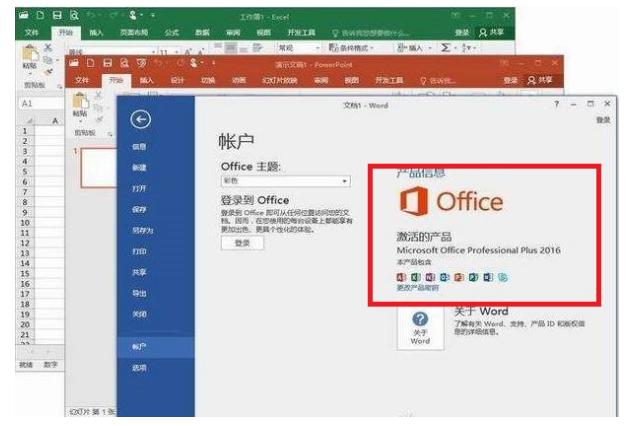
Task: Switch to 数据 tab in Excel
Action: coord(202,32)
